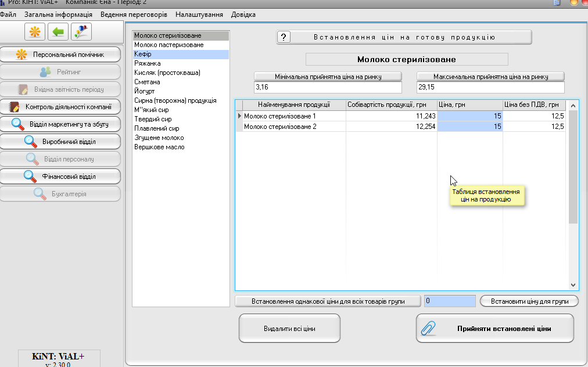The height and width of the screenshot is (367, 588).
Task: Click Видалити всі ціни button
Action: [289, 329]
